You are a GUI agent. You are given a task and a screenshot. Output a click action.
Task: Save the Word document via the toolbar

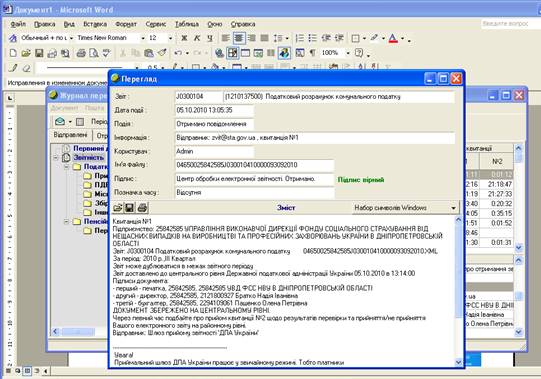coord(39,53)
